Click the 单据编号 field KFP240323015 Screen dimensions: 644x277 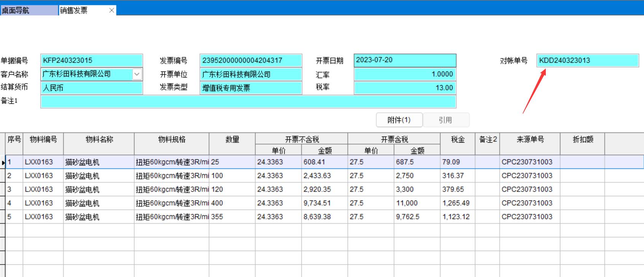point(91,60)
